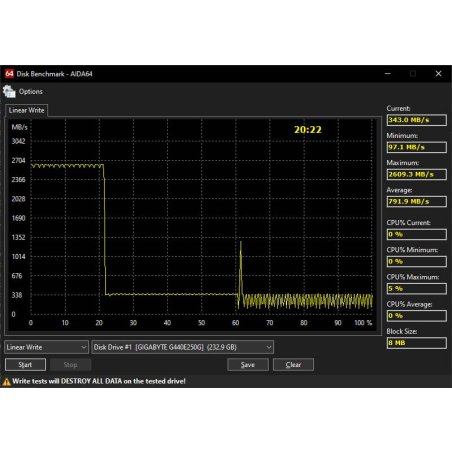Viewport: 452px width, 452px height.
Task: Click the Start button
Action: [25, 365]
